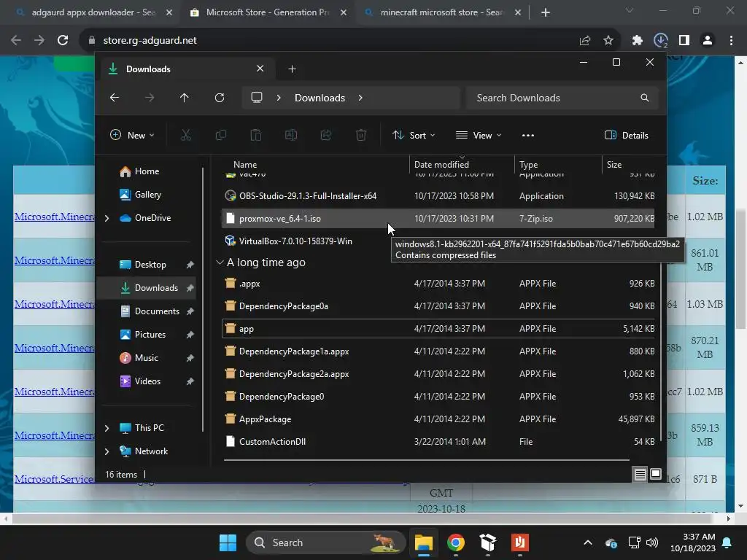Go up one folder level
Image resolution: width=747 pixels, height=560 pixels.
(184, 98)
